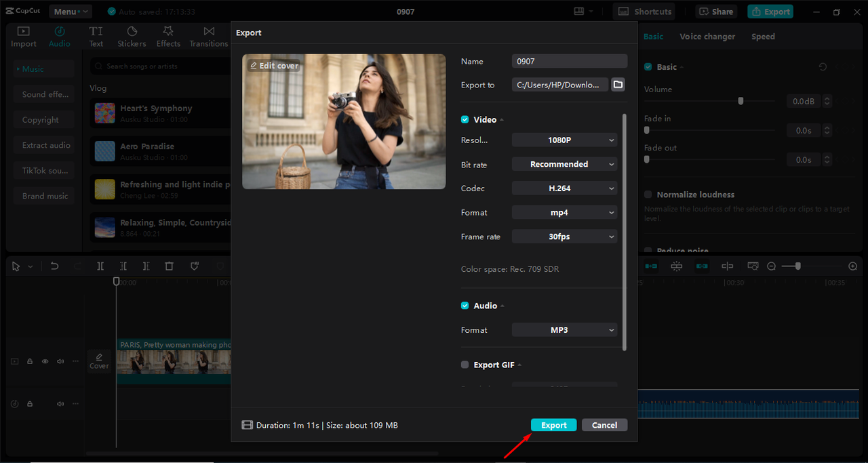Switch to the Speed tab
The width and height of the screenshot is (868, 463).
click(763, 37)
